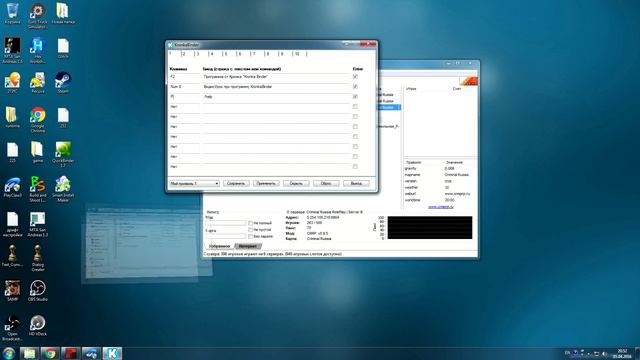Open the Recycle Bin desktop icon
This screenshot has width=640, height=360.
coord(13,13)
